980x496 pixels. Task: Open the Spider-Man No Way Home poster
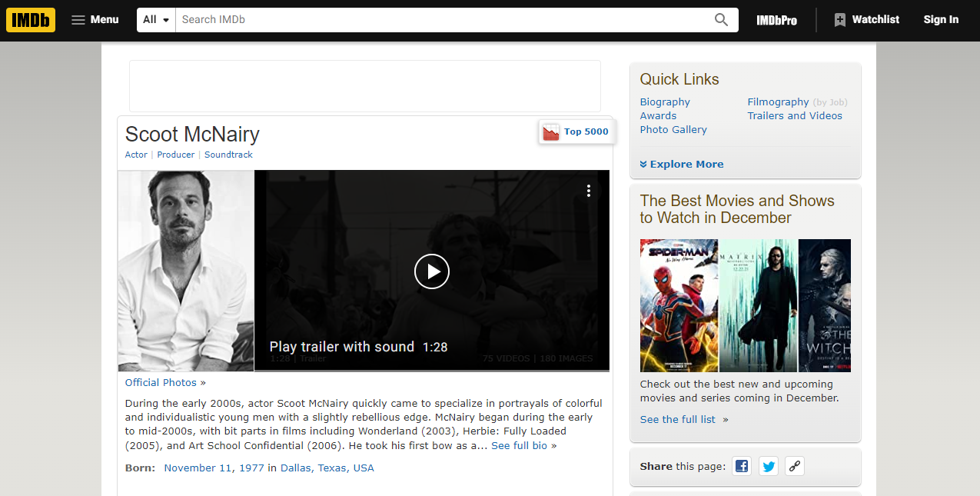click(x=679, y=305)
